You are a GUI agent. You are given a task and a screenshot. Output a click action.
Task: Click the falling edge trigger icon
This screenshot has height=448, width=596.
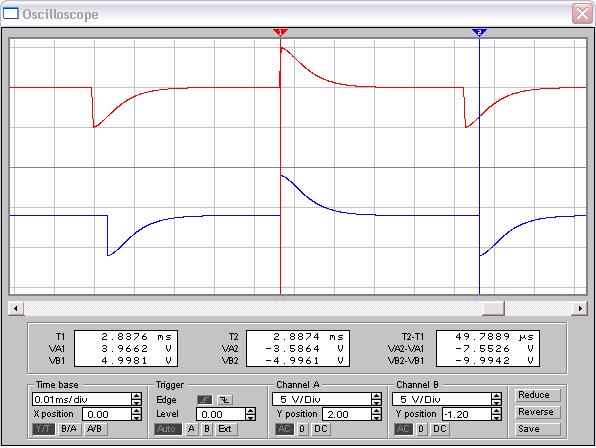click(x=225, y=400)
